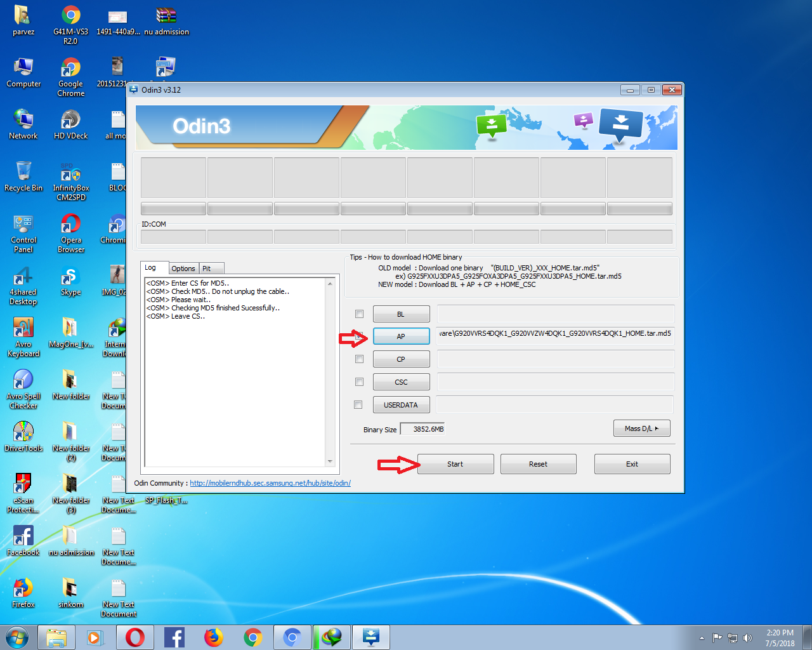The image size is (812, 650).
Task: Switch to the Options tab
Action: click(183, 269)
